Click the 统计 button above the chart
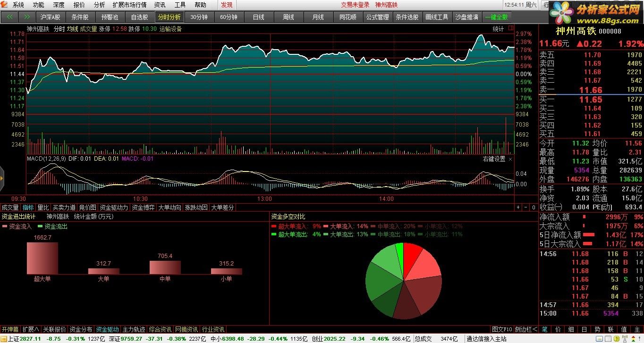 pos(498,29)
